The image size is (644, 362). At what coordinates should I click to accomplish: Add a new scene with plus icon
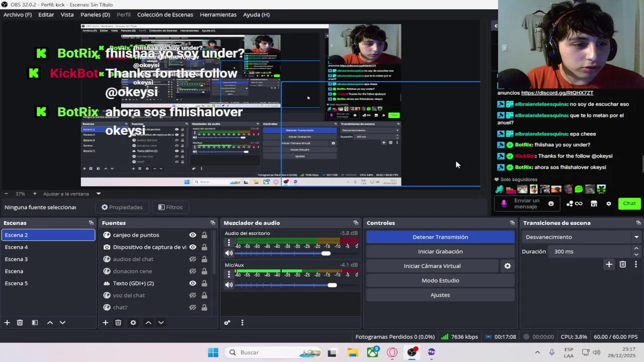7,323
